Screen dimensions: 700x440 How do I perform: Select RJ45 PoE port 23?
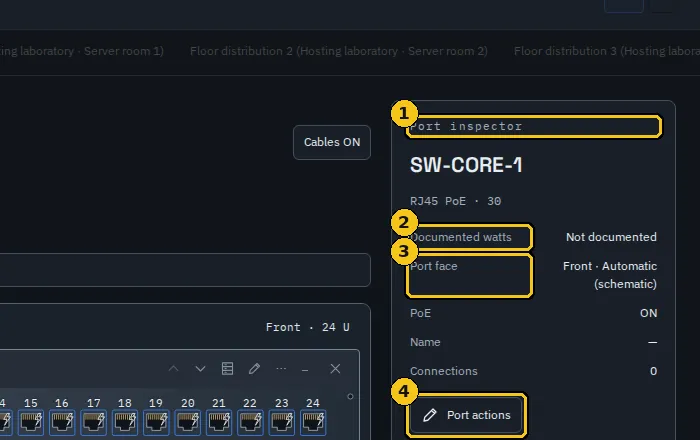point(282,422)
